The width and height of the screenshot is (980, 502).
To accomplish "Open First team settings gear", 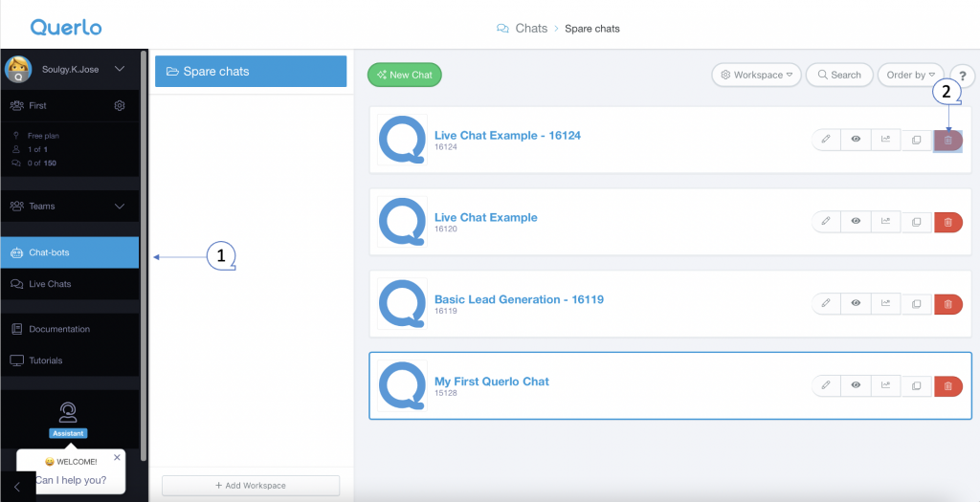I will (120, 105).
